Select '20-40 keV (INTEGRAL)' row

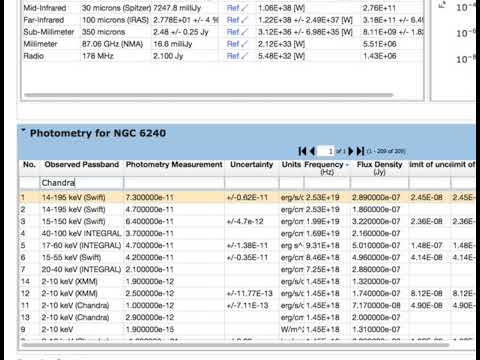(247, 269)
